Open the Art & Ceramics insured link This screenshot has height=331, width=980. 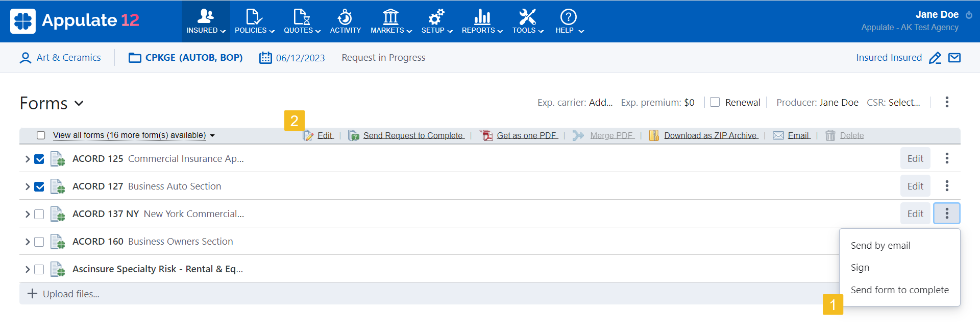68,58
